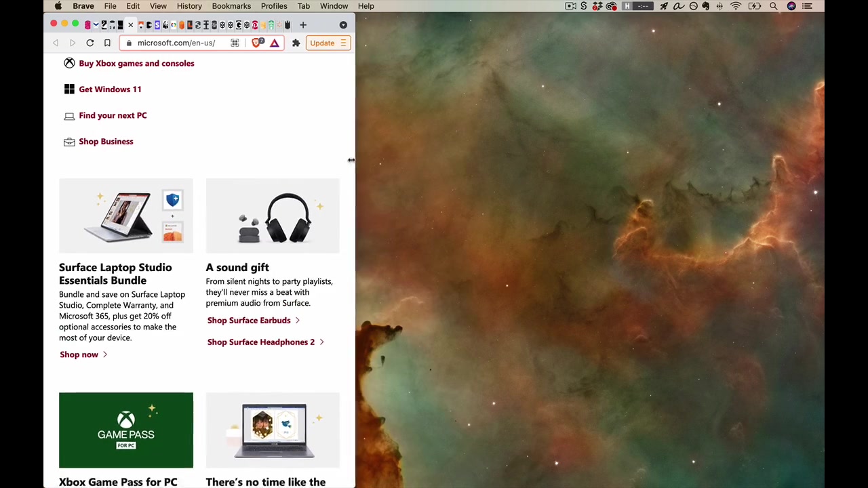Image resolution: width=868 pixels, height=488 pixels.
Task: Open the headphones A sound gift image
Action: click(x=273, y=216)
